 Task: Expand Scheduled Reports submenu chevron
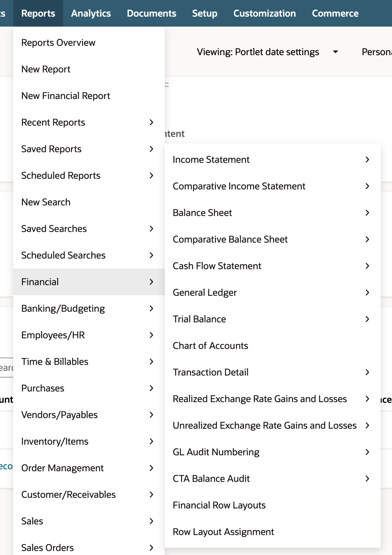click(151, 175)
